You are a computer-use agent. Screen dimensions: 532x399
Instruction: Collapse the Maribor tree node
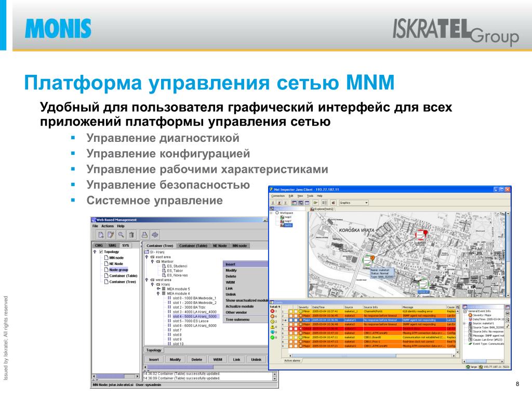pyautogui.click(x=152, y=262)
